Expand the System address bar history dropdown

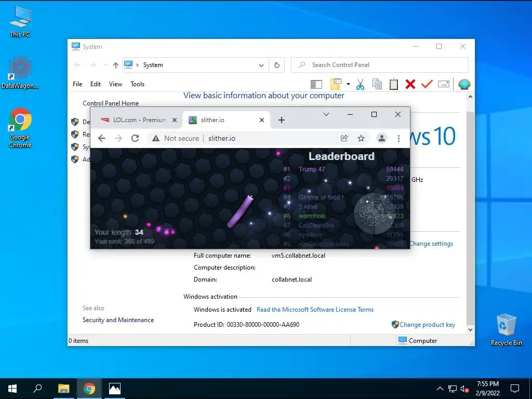coord(261,65)
